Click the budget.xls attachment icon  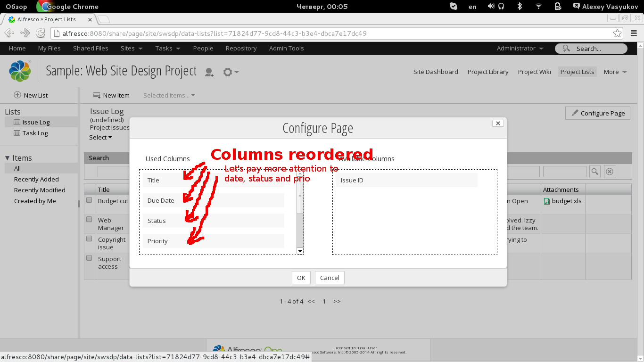(547, 201)
